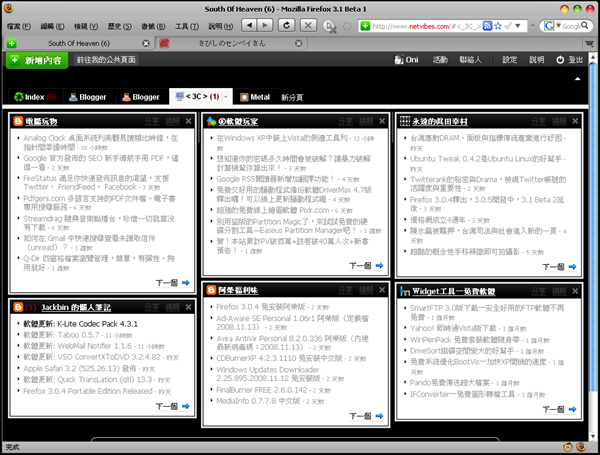Reload the page with the refresh icon
This screenshot has height=455, width=600.
(x=286, y=26)
